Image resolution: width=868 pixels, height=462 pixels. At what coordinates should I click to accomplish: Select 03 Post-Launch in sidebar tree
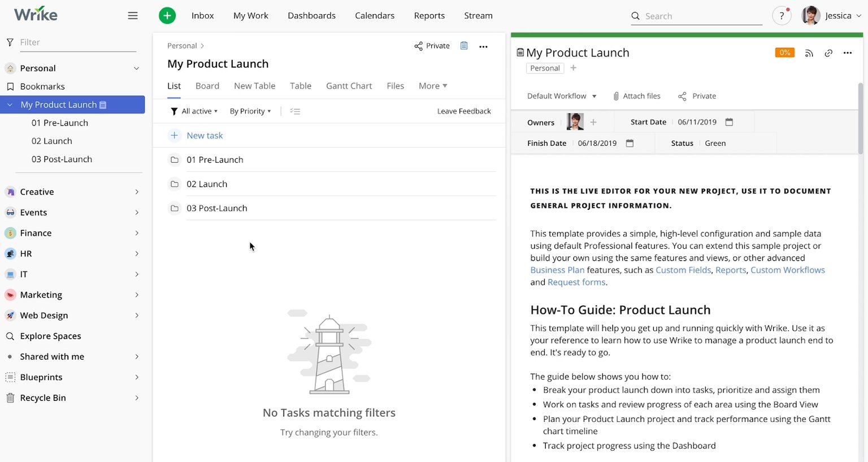point(62,159)
